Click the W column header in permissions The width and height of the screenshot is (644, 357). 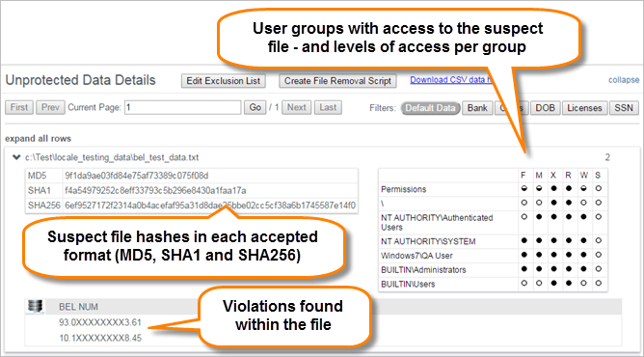coord(583,176)
